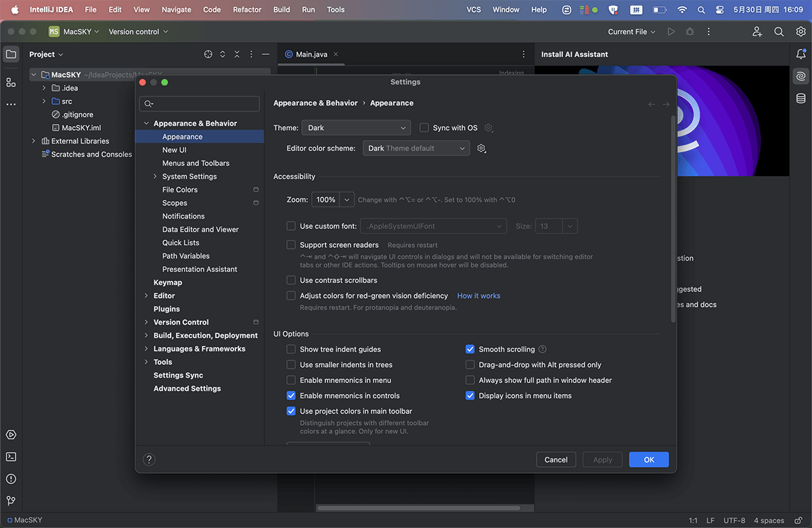Click the Cancel button
Viewport: 812px width, 528px height.
pos(556,460)
